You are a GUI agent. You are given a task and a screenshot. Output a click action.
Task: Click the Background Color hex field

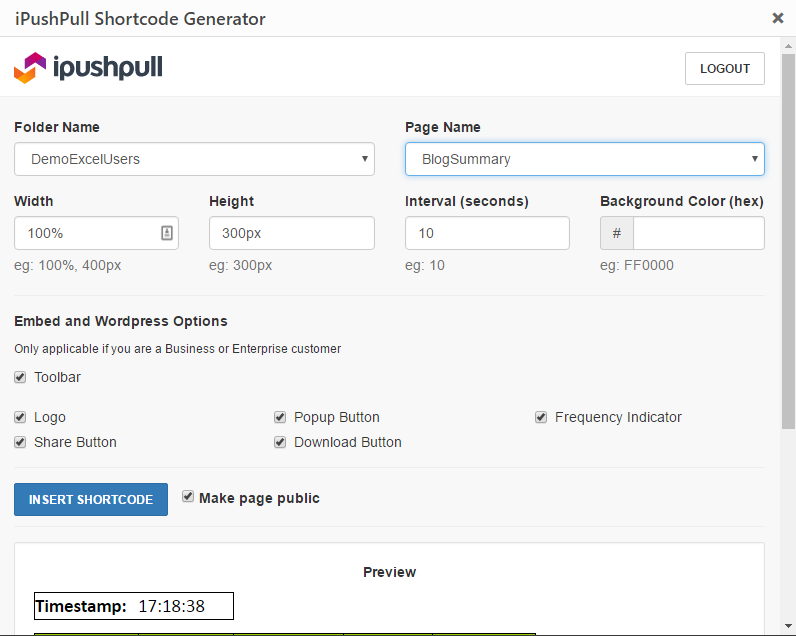[698, 233]
